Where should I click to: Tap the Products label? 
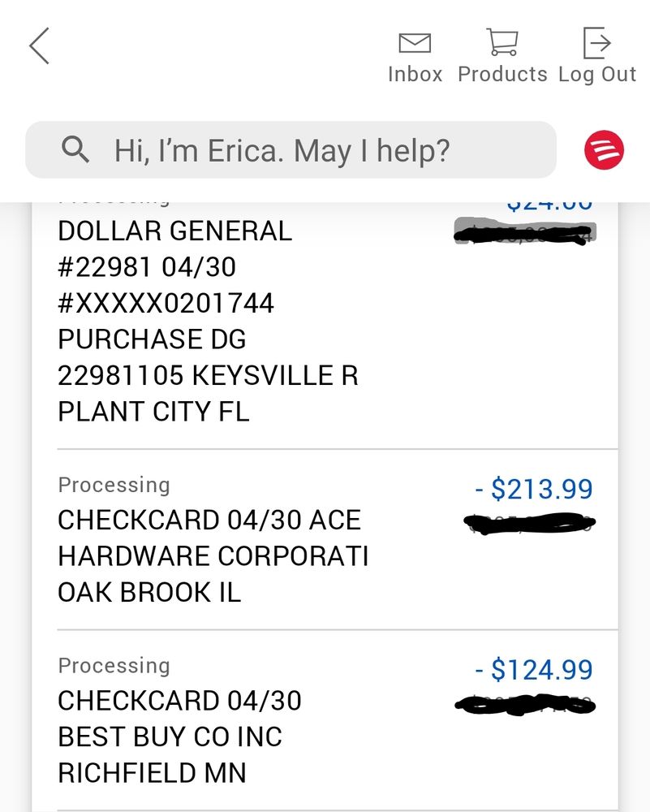[x=502, y=74]
